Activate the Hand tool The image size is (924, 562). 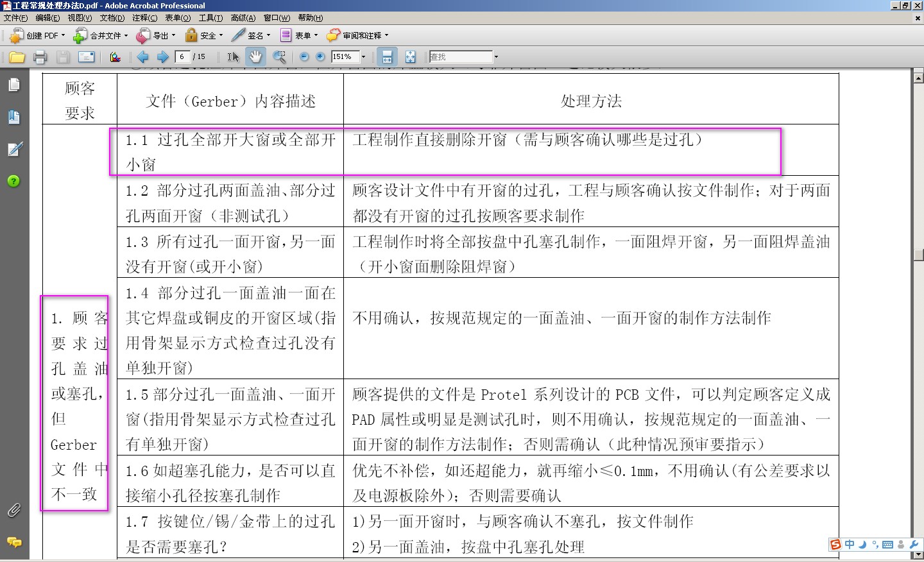255,57
